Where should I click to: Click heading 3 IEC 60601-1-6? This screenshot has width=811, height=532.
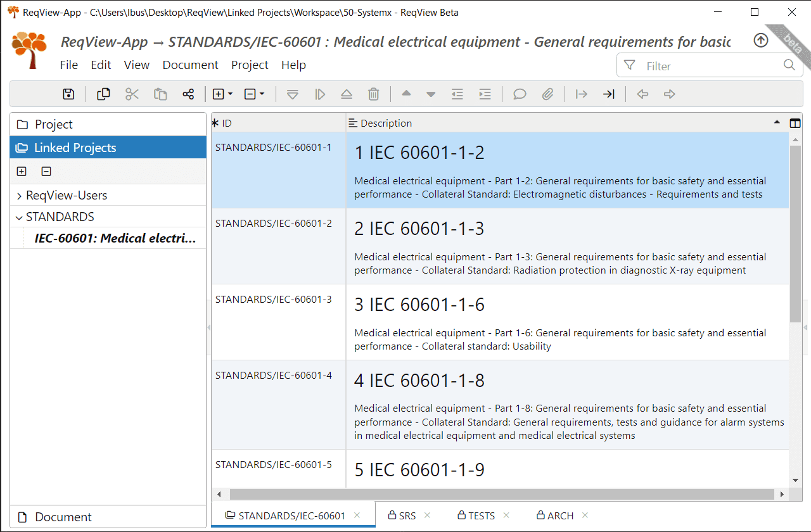pyautogui.click(x=419, y=305)
